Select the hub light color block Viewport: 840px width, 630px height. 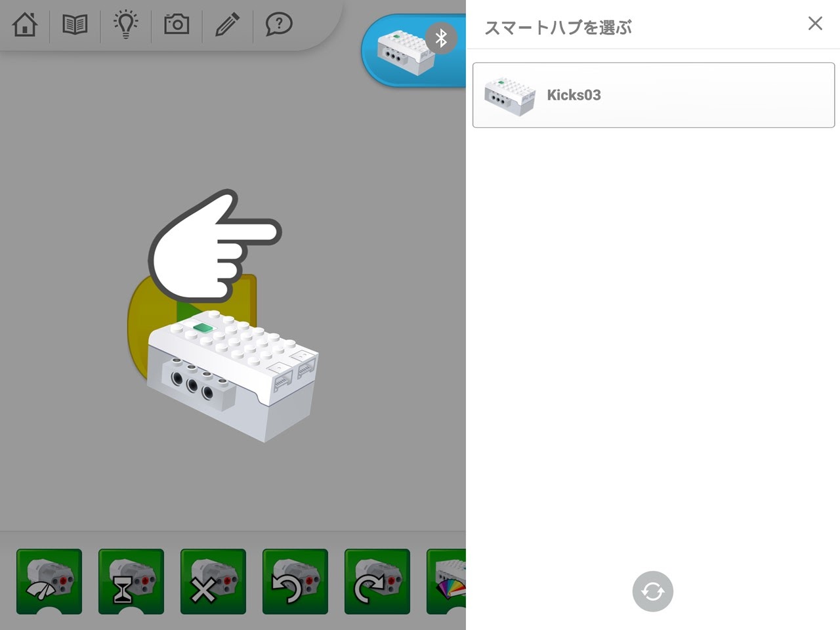point(448,581)
